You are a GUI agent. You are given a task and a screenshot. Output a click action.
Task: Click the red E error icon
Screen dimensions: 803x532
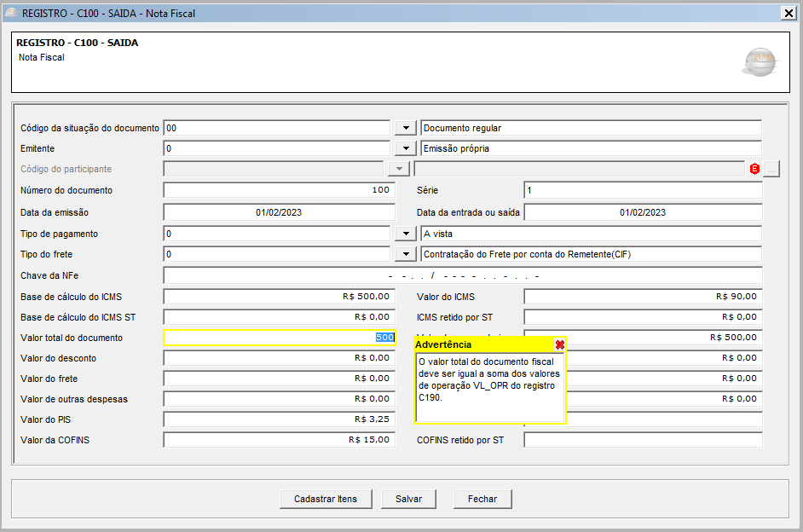tap(754, 169)
